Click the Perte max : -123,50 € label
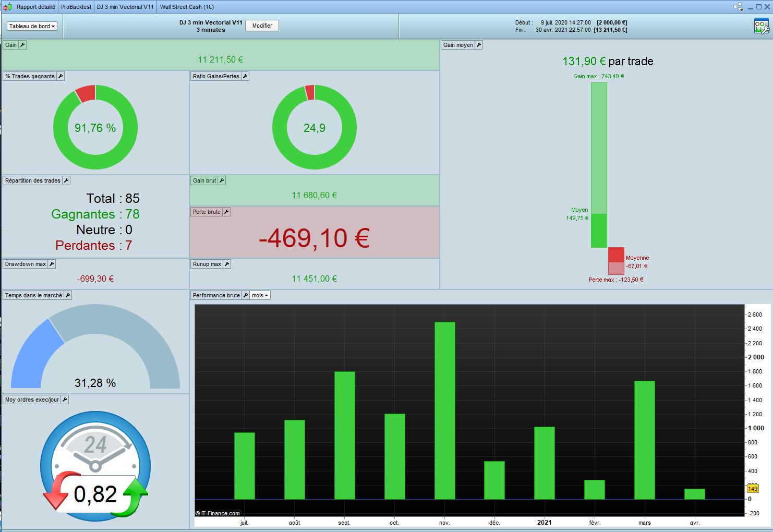The height and width of the screenshot is (532, 773). click(x=616, y=280)
